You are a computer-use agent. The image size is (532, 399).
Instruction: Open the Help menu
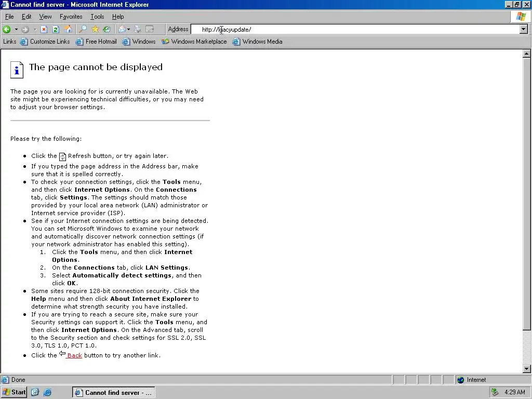[118, 17]
